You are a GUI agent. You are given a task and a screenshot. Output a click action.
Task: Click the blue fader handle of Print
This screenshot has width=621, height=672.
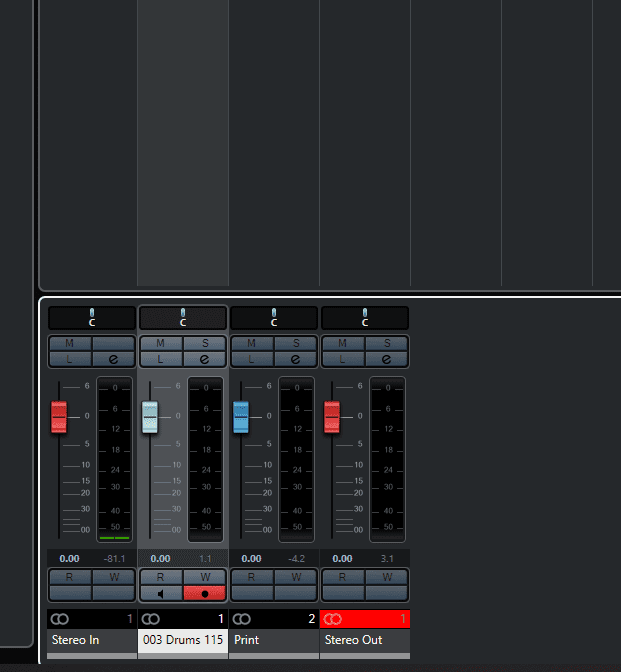(241, 417)
